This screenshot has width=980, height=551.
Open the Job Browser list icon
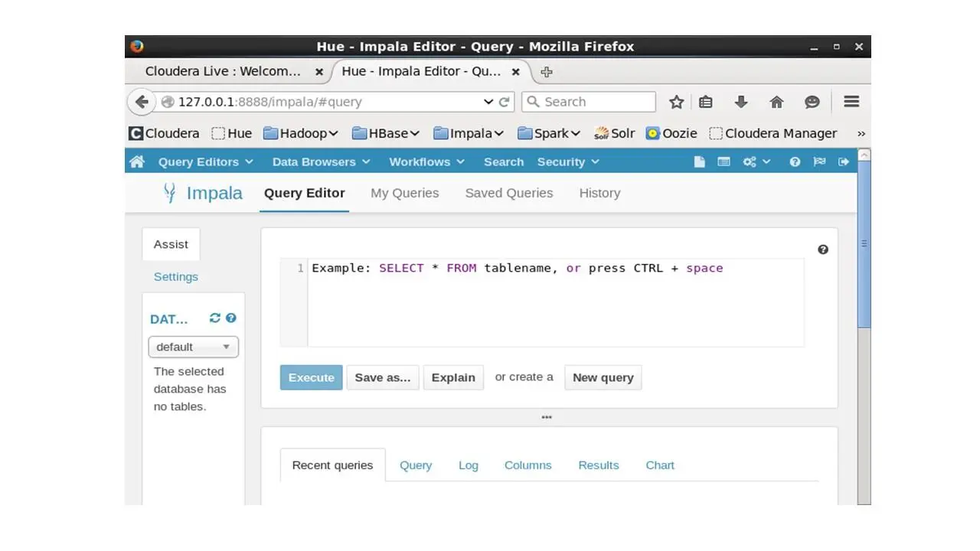[x=724, y=161]
